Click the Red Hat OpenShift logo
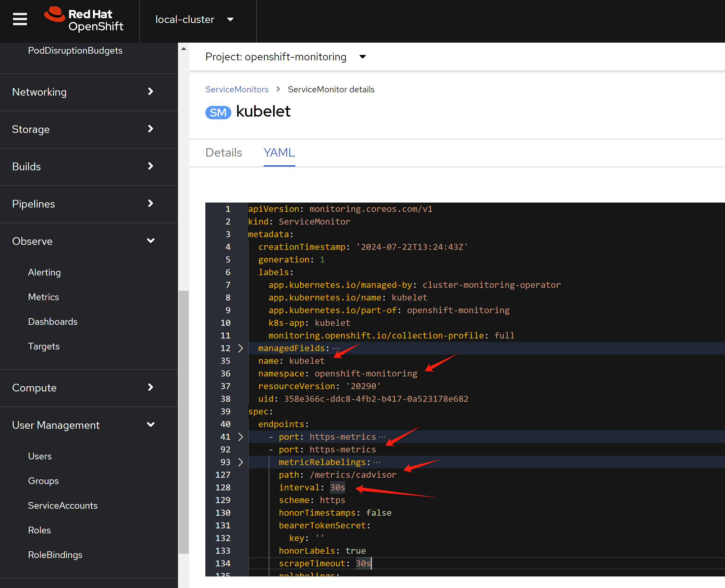The image size is (725, 588). click(x=84, y=19)
